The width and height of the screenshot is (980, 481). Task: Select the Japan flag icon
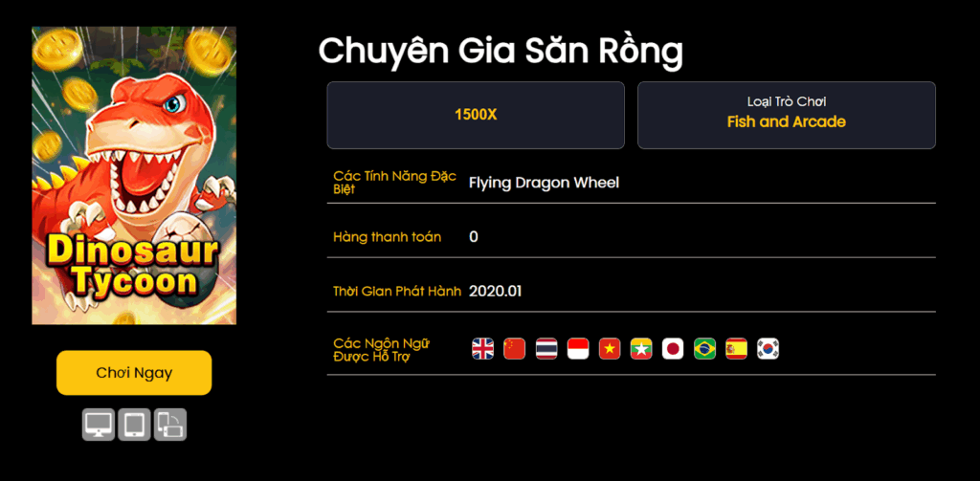click(x=673, y=349)
